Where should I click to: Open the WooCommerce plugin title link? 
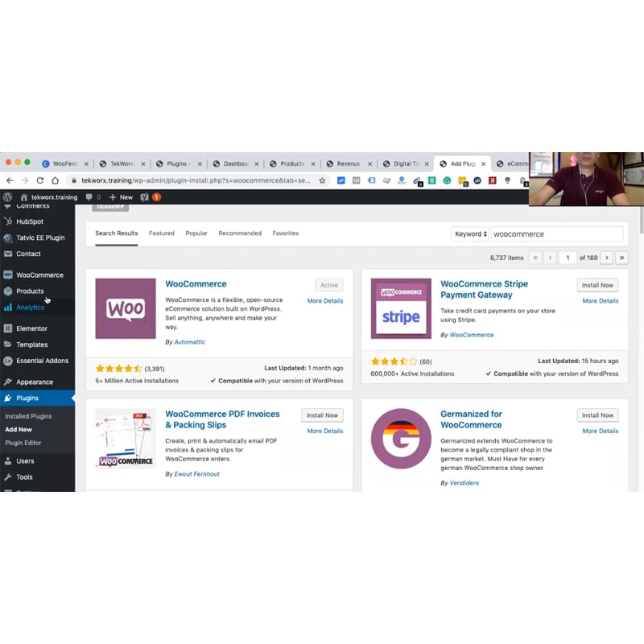tap(196, 284)
